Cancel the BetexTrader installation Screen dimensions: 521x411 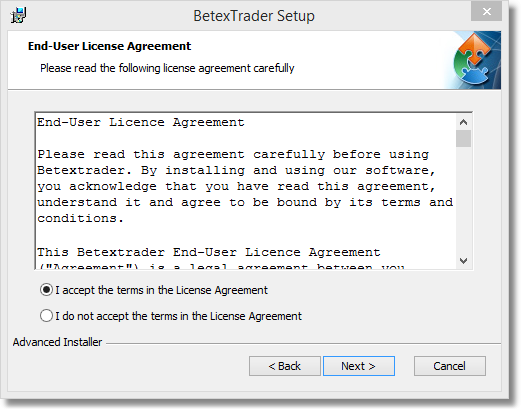pos(449,366)
